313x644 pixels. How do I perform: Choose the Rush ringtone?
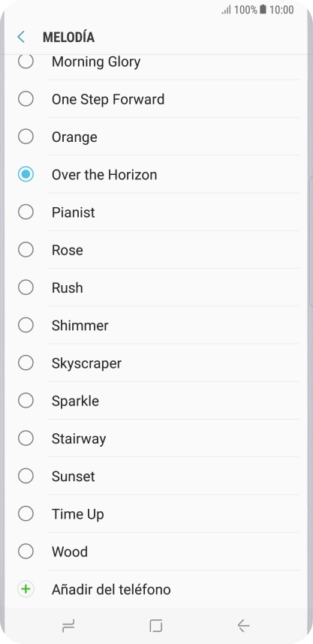tap(156, 288)
